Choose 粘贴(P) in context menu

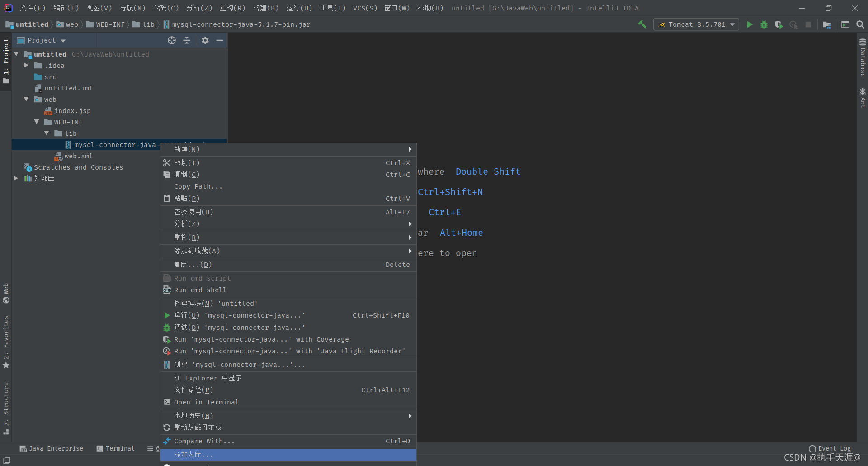click(x=288, y=199)
